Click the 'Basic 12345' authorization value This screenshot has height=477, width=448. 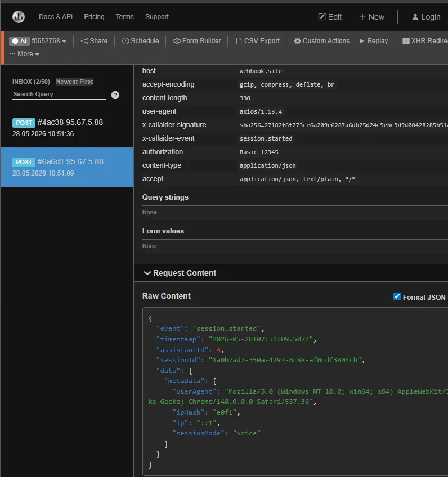pyautogui.click(x=259, y=152)
